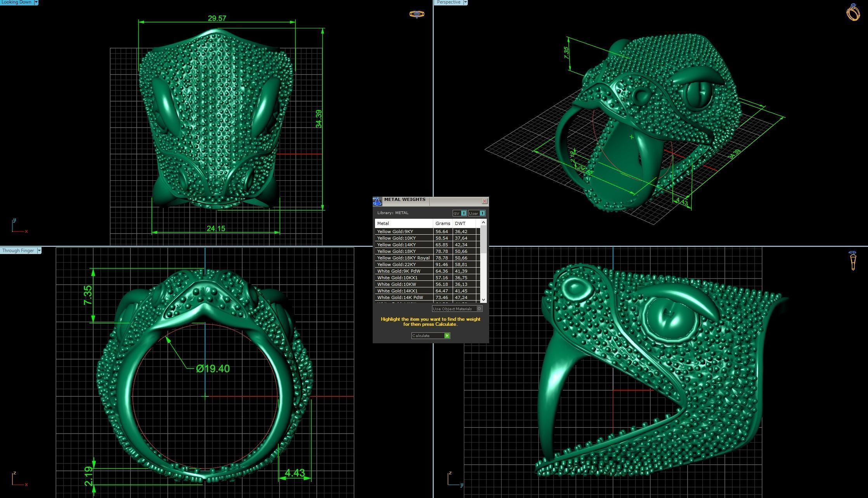Open the Perspective viewport dropdown
This screenshot has width=868, height=498.
click(x=465, y=2)
